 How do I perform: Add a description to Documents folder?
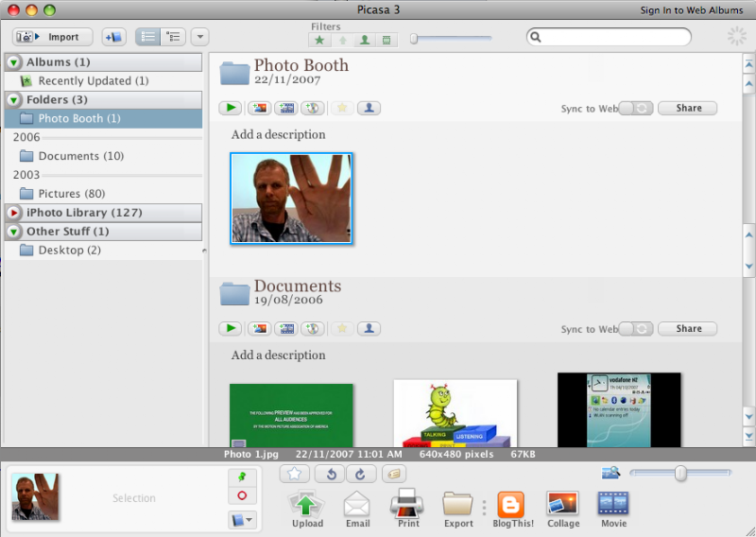(278, 355)
